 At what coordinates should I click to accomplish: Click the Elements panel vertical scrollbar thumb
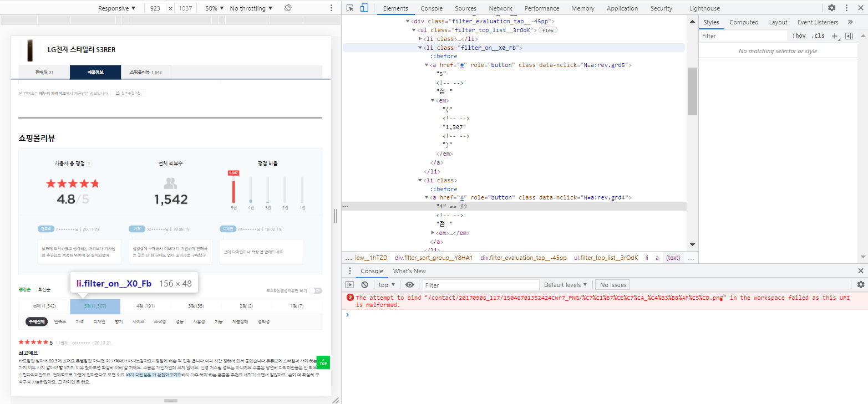tap(692, 91)
